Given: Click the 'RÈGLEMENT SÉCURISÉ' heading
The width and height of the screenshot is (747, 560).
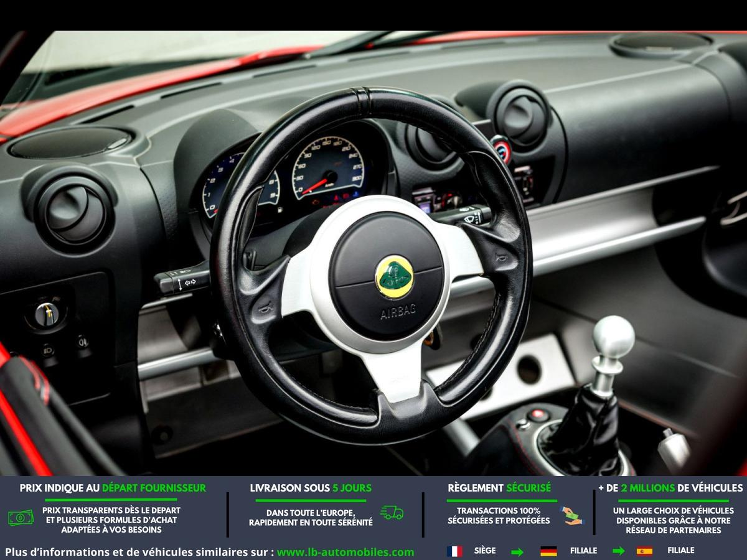Looking at the screenshot, I should (x=499, y=488).
